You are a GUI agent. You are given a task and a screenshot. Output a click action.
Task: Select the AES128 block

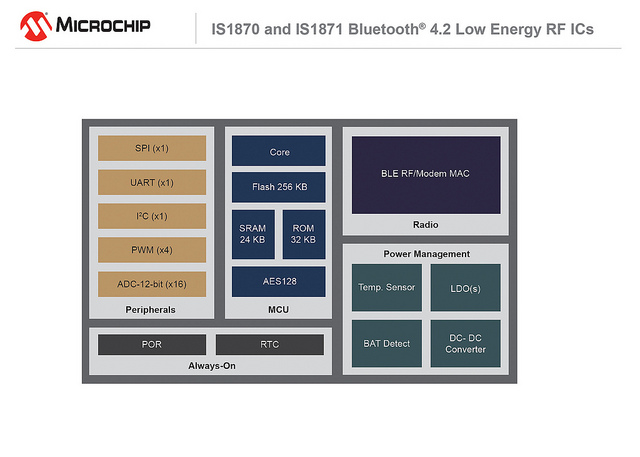(279, 281)
